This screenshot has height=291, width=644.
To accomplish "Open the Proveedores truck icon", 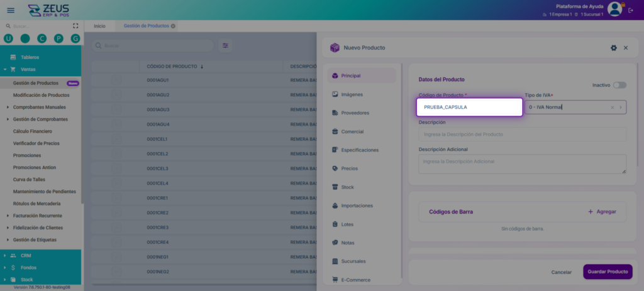I will tap(335, 113).
